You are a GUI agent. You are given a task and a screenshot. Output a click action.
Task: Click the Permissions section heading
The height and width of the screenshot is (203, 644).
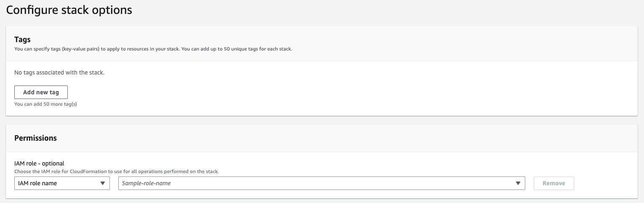pos(35,138)
